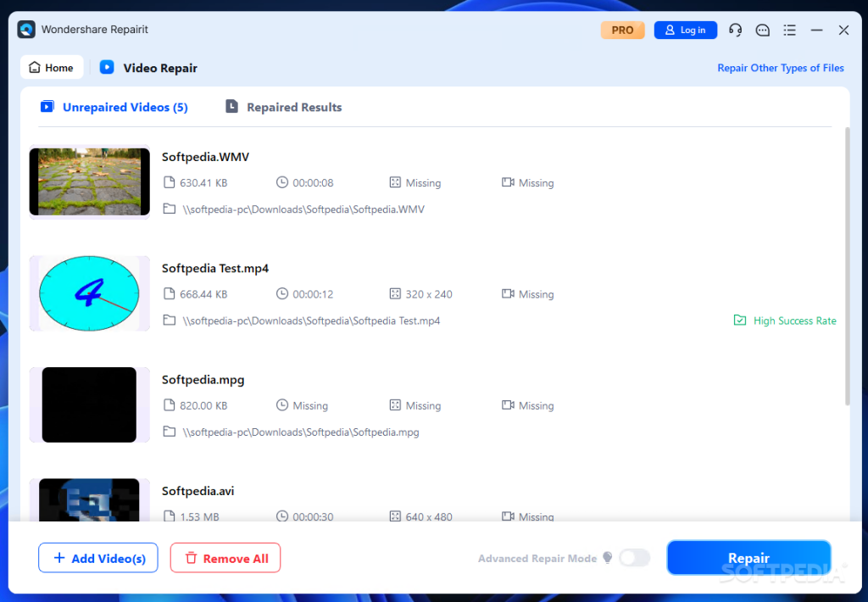Click folder icon for Softpedia Test.mp4 path

[x=170, y=321]
